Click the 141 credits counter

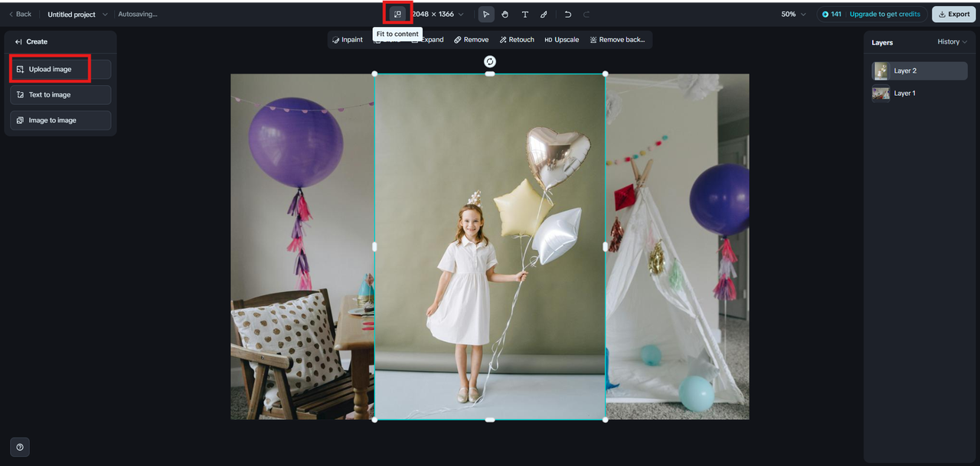pos(831,14)
